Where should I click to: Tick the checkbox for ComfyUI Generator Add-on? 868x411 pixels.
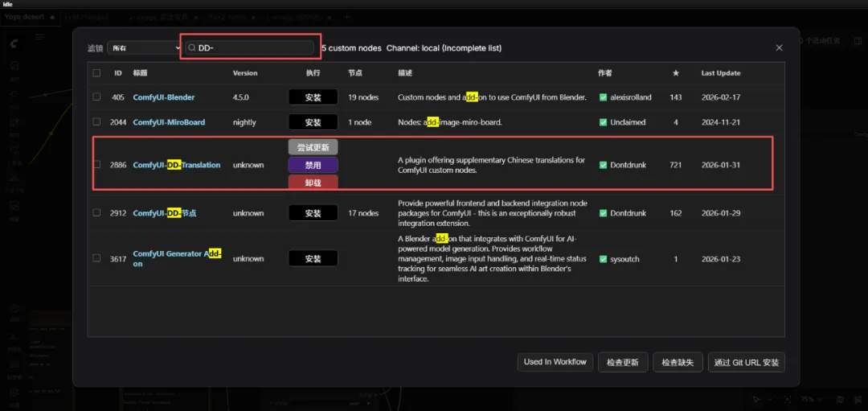point(97,258)
